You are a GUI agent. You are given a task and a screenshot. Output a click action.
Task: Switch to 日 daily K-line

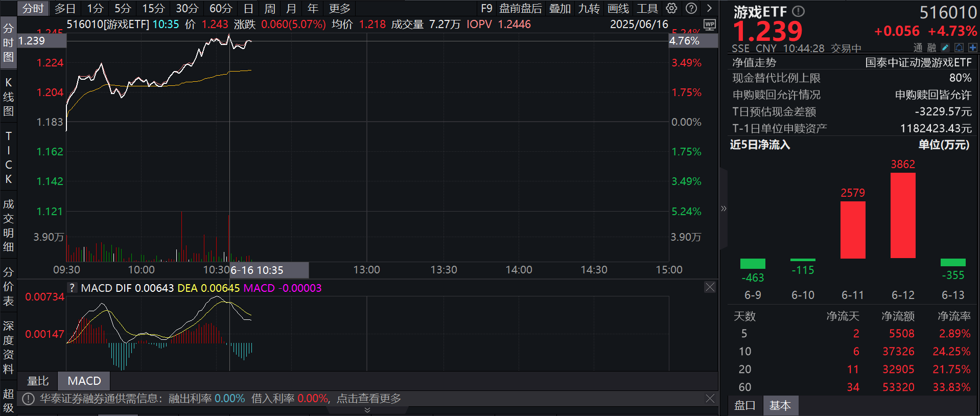coord(248,8)
